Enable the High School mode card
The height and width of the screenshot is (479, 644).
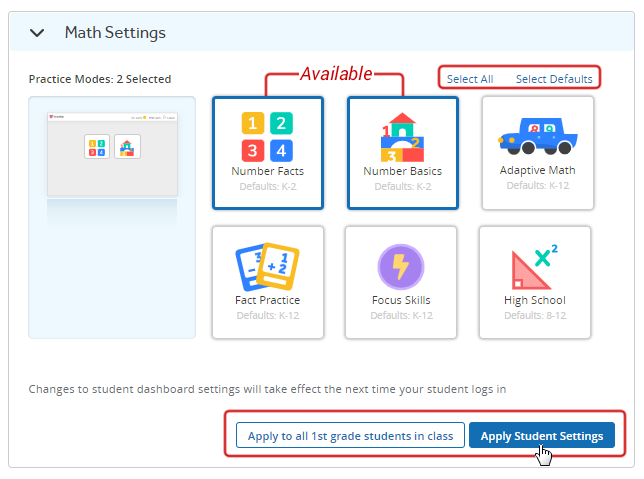(535, 282)
